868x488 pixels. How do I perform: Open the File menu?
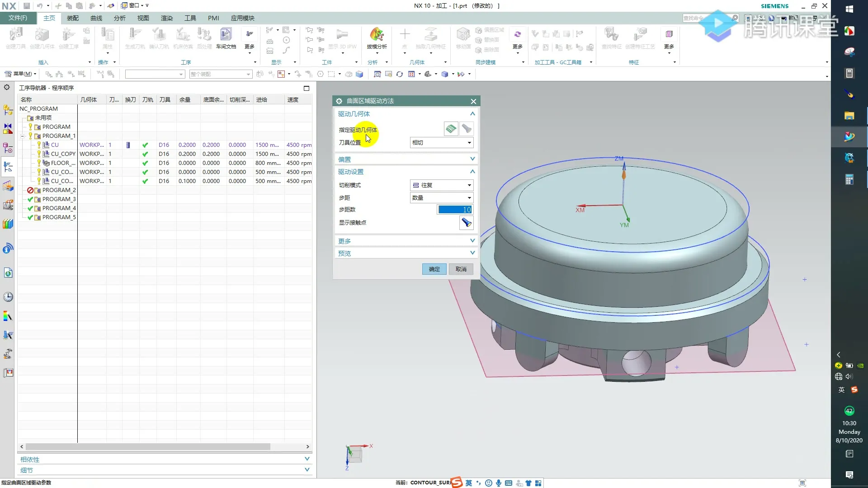point(18,18)
